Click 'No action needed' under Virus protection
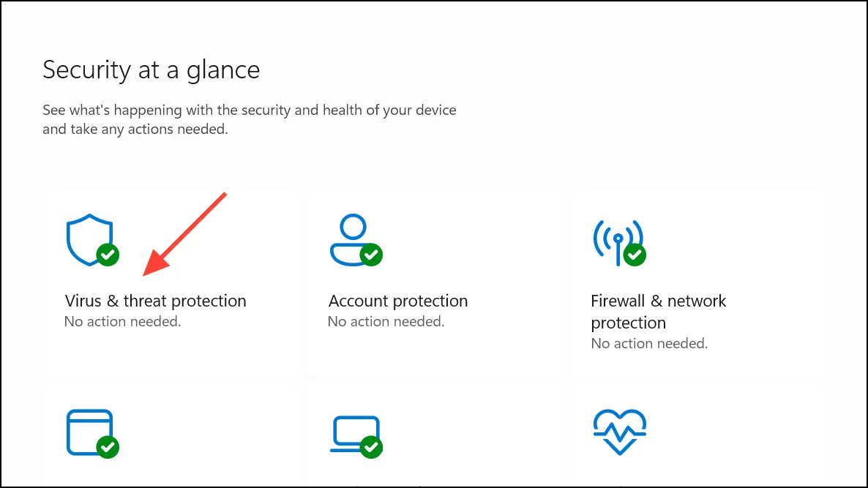Screen dimensions: 868x488 (x=122, y=321)
